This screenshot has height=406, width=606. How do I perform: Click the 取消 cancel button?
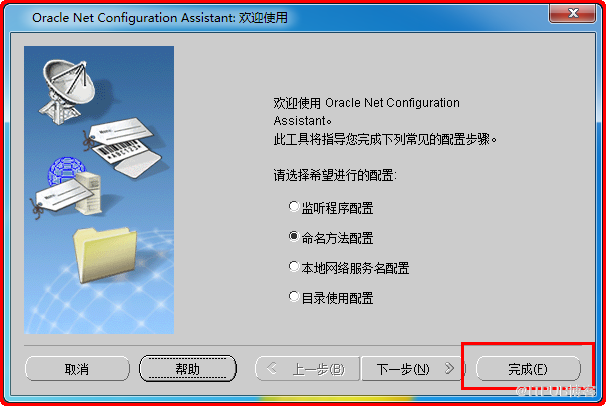(77, 369)
